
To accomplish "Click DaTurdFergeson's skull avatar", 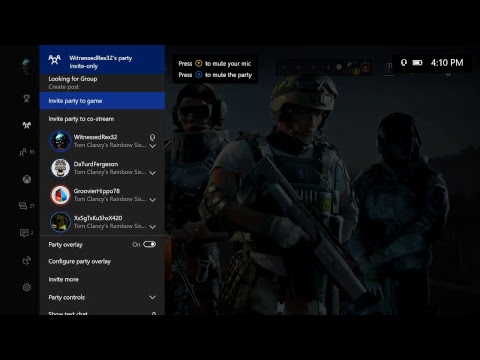I will pyautogui.click(x=60, y=168).
